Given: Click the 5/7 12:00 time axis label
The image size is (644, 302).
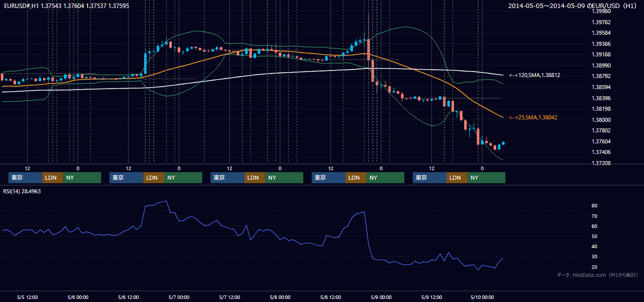Looking at the screenshot, I should (x=229, y=297).
